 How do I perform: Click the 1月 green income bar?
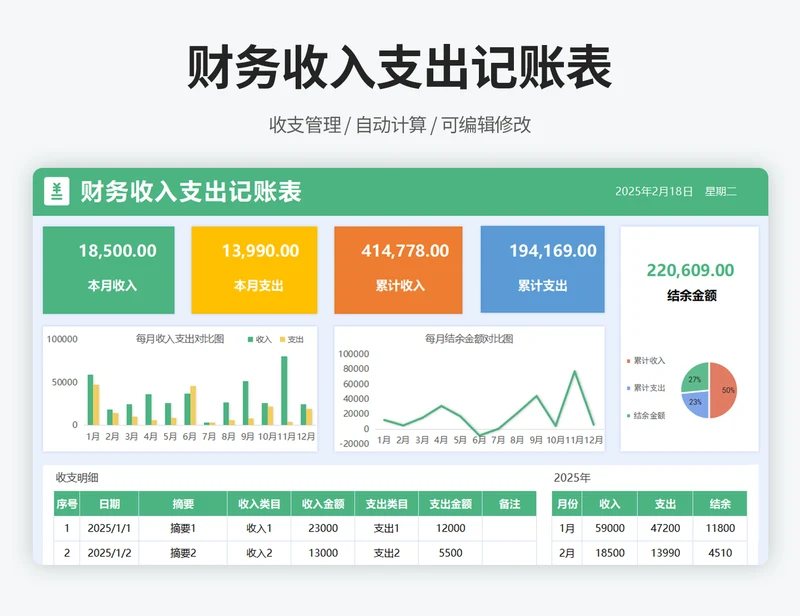pyautogui.click(x=90, y=400)
